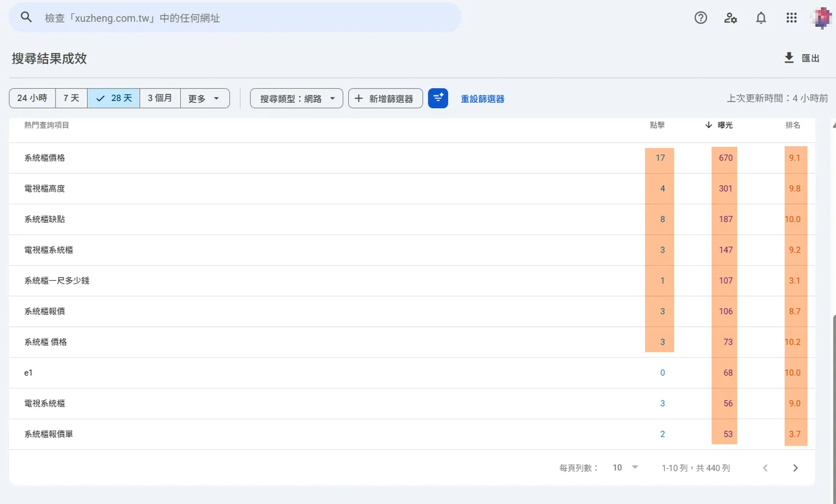This screenshot has width=836, height=504.
Task: Sort by the 點擊 column header
Action: [x=657, y=125]
